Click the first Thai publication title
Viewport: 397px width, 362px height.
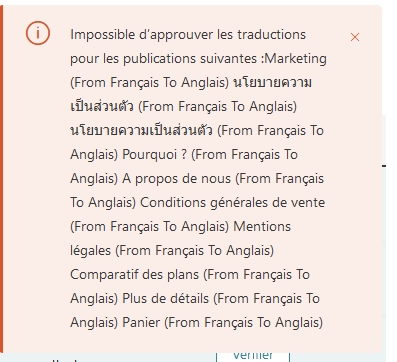click(191, 94)
